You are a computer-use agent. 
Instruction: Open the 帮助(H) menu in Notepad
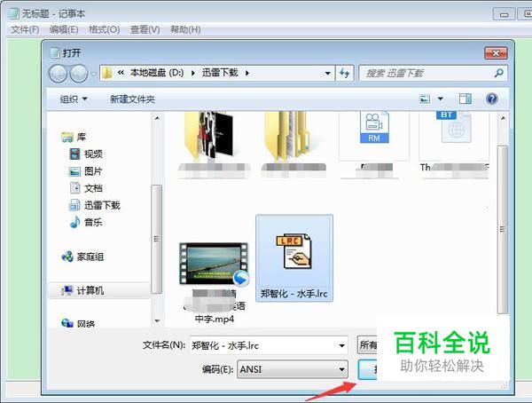[x=185, y=29]
